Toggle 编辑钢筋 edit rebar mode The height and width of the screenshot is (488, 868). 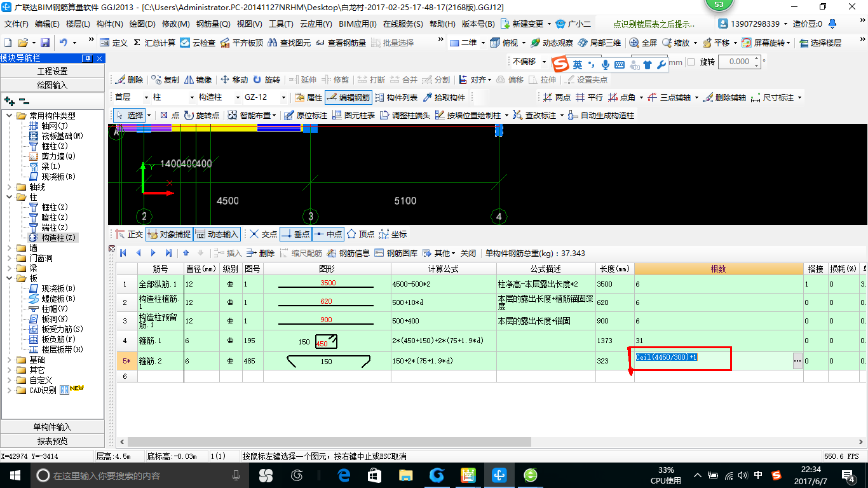point(348,97)
